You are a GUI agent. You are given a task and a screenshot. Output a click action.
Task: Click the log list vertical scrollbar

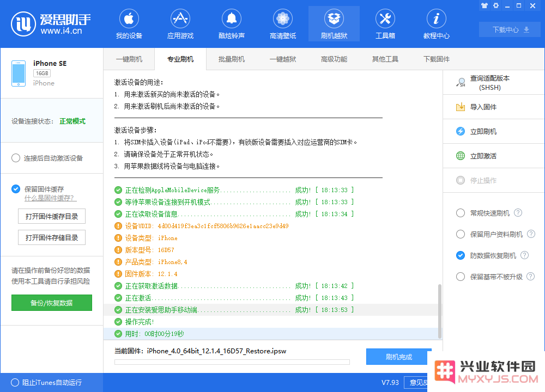tap(440, 311)
